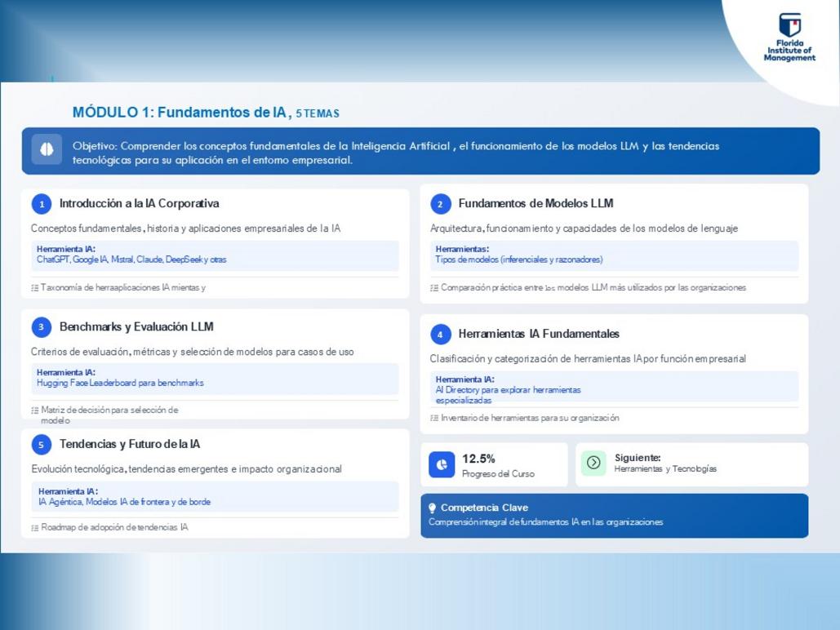Click the brain icon in the Objetivo banner

point(47,149)
